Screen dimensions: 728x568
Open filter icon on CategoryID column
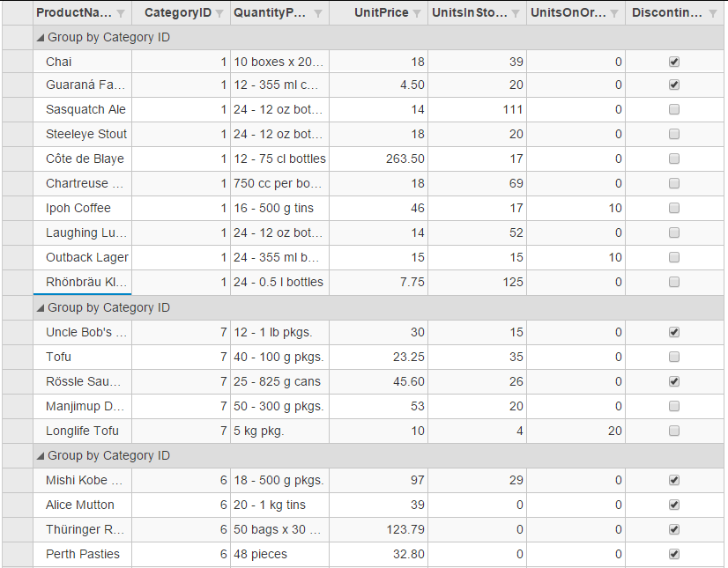tap(219, 13)
